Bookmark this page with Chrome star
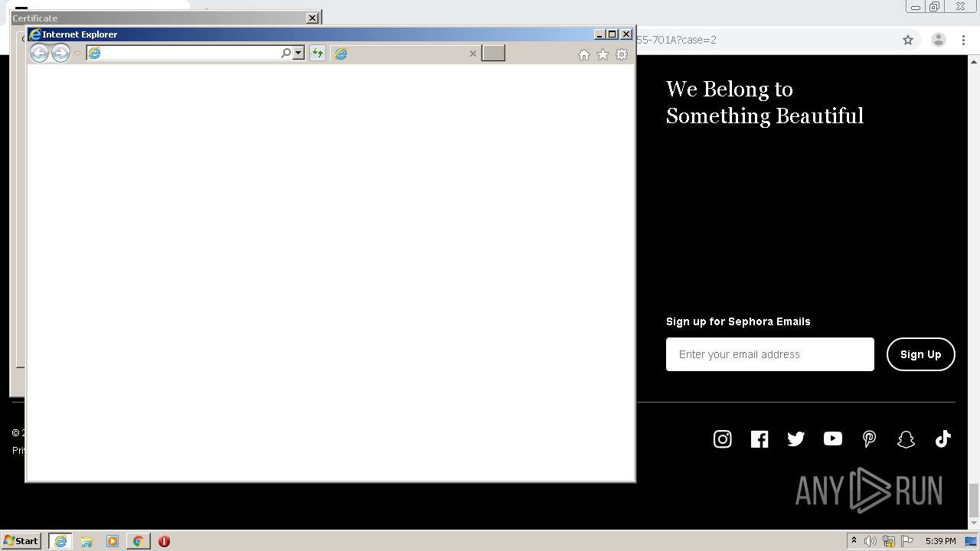Image resolution: width=980 pixels, height=551 pixels. pyautogui.click(x=908, y=40)
